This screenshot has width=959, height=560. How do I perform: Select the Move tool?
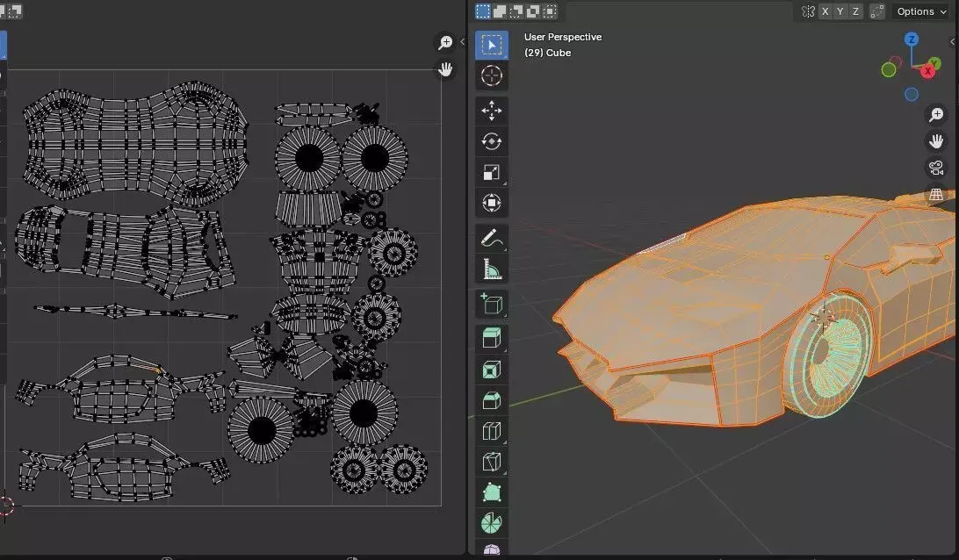pyautogui.click(x=492, y=111)
